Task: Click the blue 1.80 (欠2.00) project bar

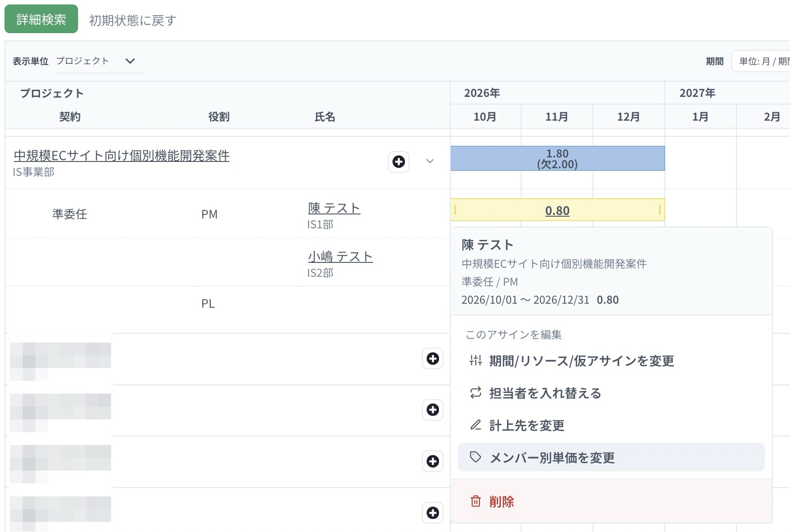Action: (557, 158)
